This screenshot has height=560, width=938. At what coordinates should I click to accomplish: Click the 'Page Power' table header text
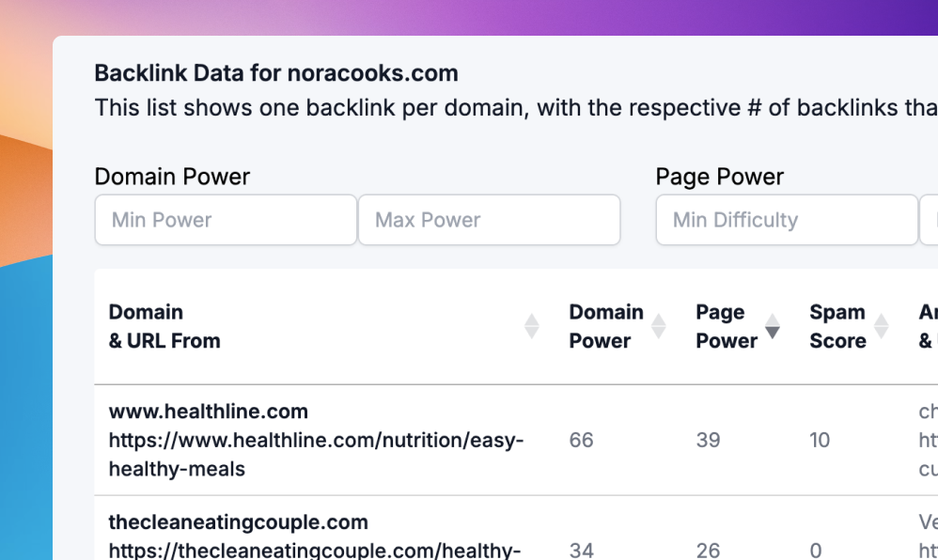click(x=726, y=326)
